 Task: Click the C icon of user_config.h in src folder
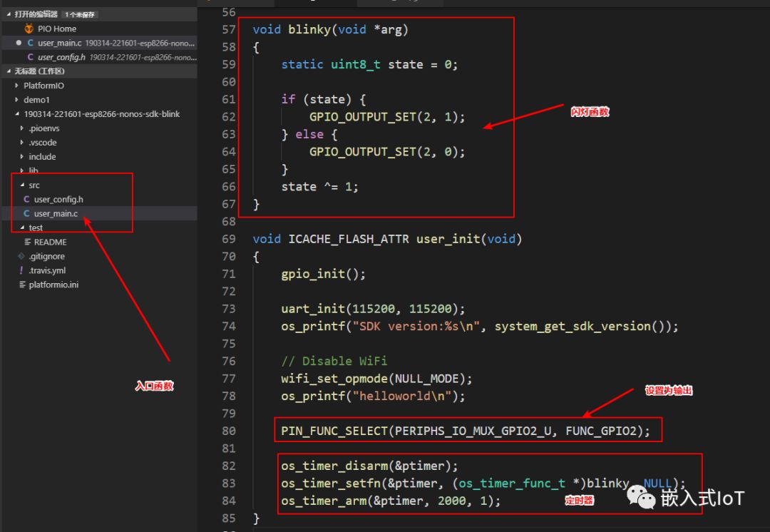click(x=26, y=199)
